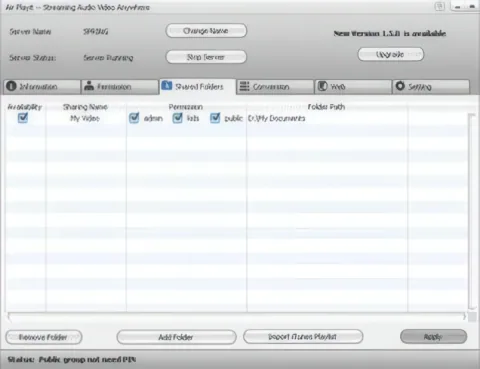Click the Server Running status text

108,58
